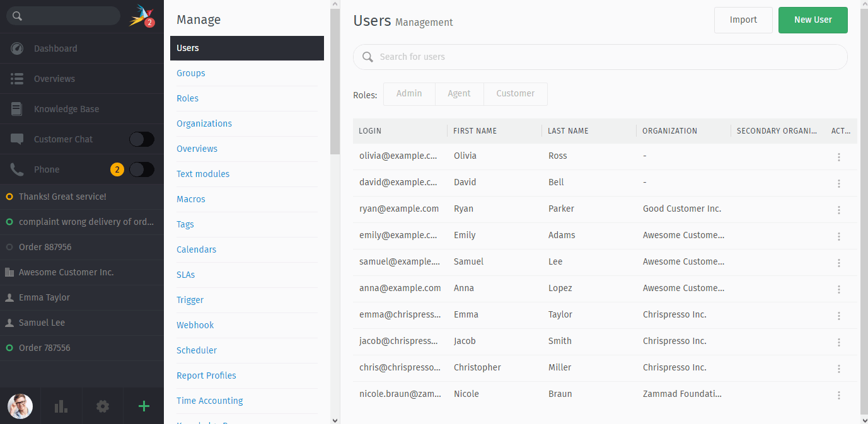Click the green plus new-item icon

(x=144, y=406)
